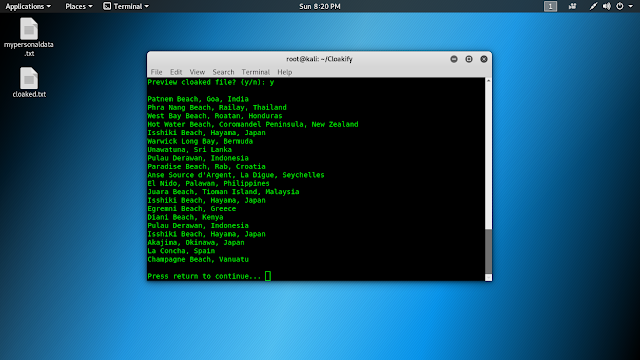
Task: Open the Search menu in the terminal
Action: pos(223,72)
